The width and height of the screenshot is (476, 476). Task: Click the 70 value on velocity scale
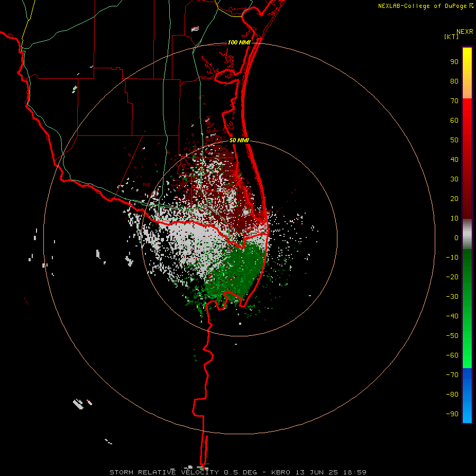(x=454, y=101)
